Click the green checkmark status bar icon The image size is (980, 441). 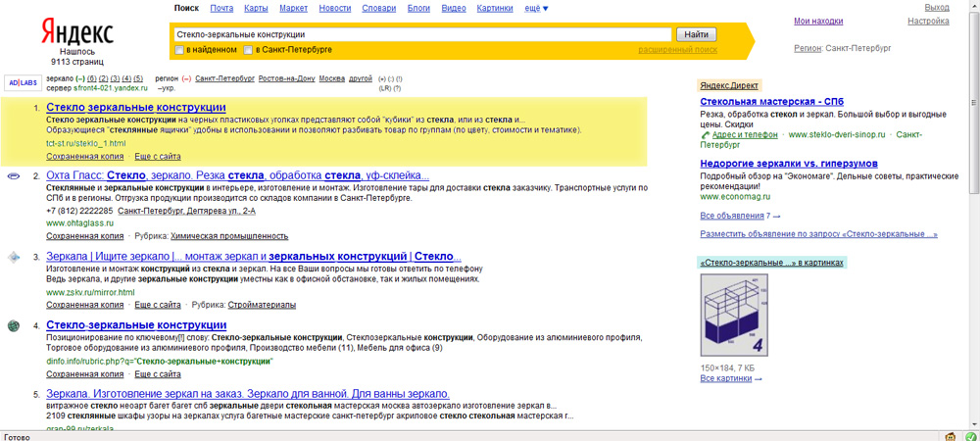coord(970,436)
